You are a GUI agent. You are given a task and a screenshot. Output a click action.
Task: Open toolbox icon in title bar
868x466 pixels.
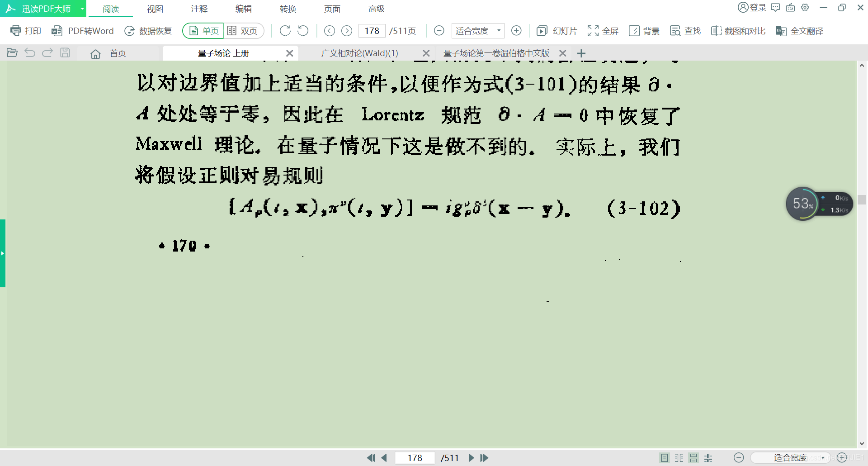click(x=790, y=8)
